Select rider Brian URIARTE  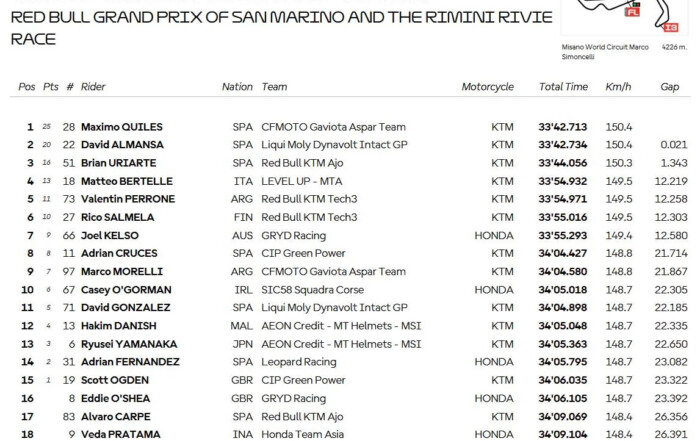[x=118, y=163]
